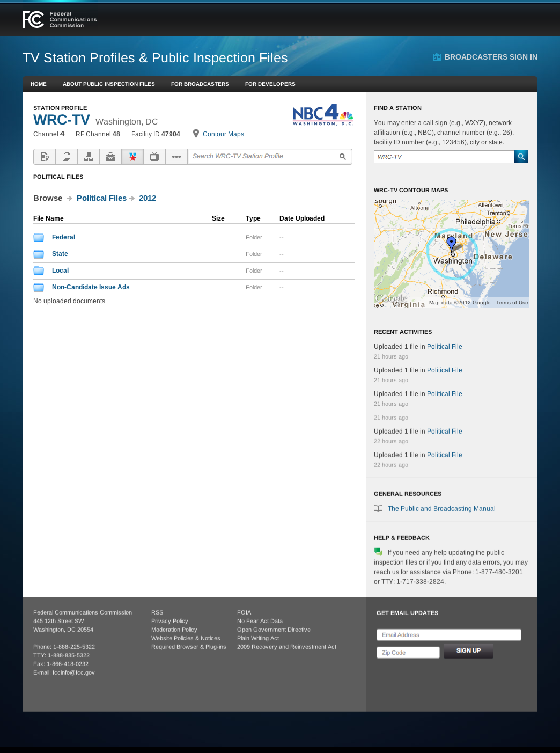The width and height of the screenshot is (560, 753).
Task: Click the fccinfo@fcc.gov email text
Action: pyautogui.click(x=73, y=672)
